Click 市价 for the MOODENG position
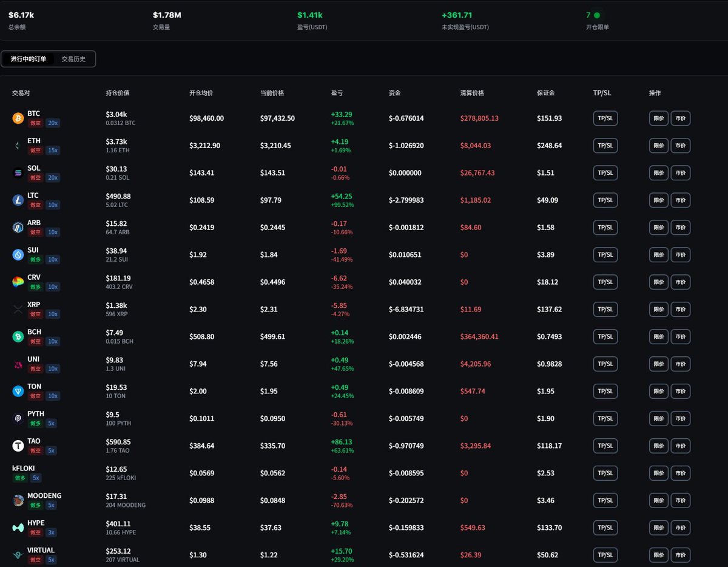 tap(681, 500)
